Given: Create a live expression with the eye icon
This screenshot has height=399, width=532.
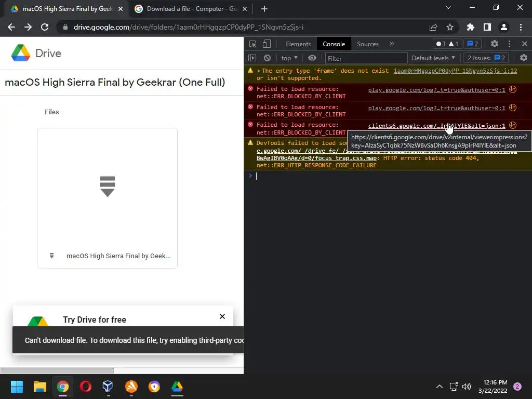Looking at the screenshot, I should (x=312, y=58).
